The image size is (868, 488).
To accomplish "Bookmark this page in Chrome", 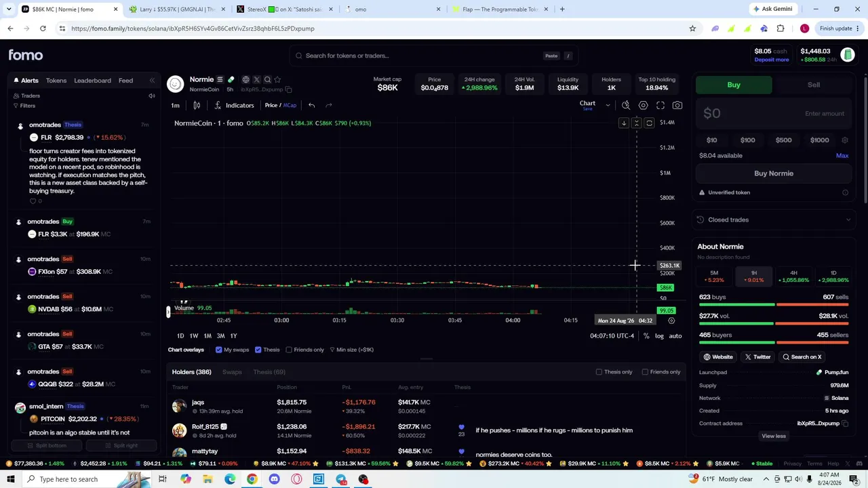I will click(692, 28).
